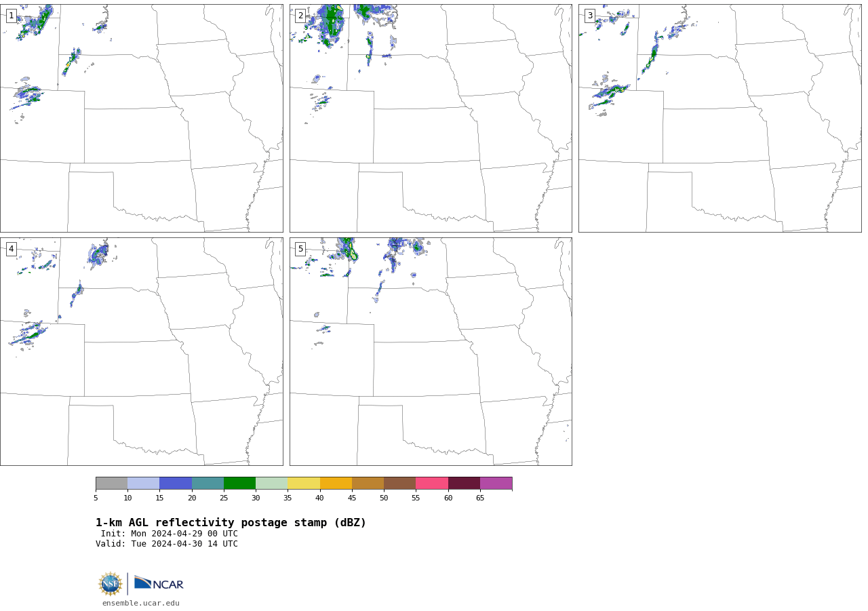The height and width of the screenshot is (611, 868).
Task: Click the Init: Mon 2024-04-29 00 UTC text
Action: 169,534
